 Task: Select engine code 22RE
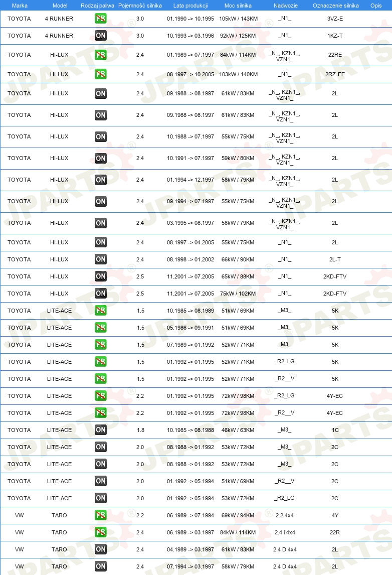coord(335,55)
